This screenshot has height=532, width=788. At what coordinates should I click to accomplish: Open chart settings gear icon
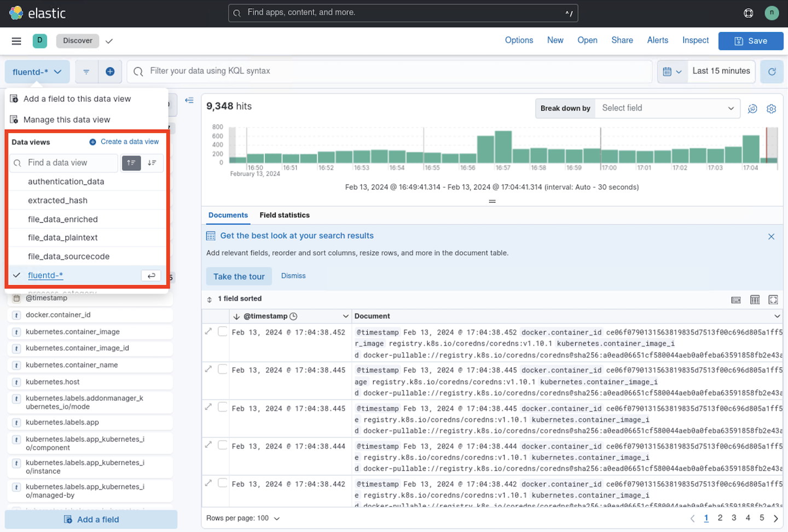click(772, 108)
